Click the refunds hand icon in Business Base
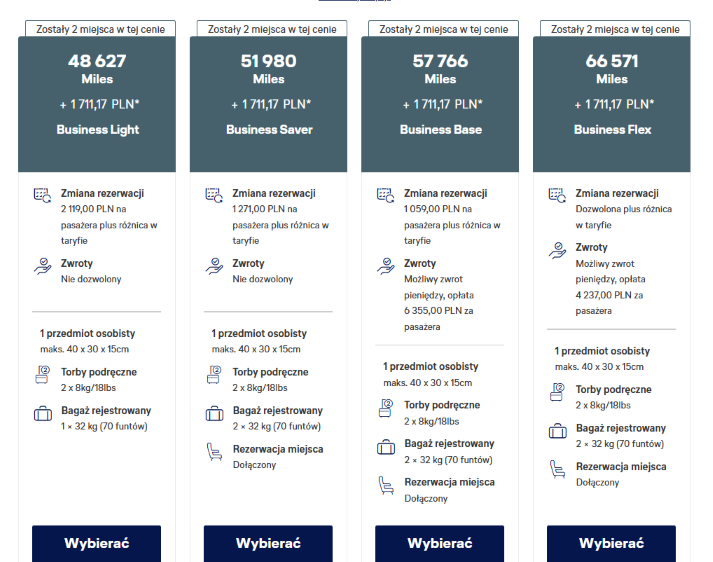713x562 pixels. 386,266
